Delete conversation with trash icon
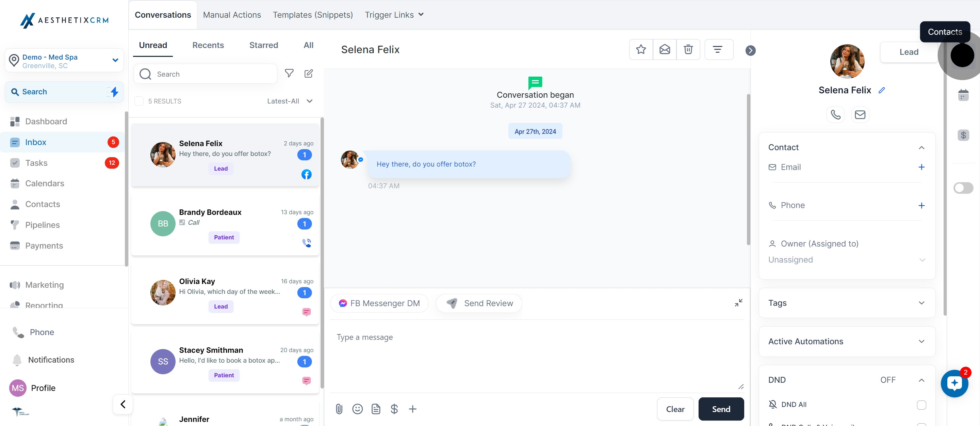This screenshot has width=980, height=426. pos(688,49)
